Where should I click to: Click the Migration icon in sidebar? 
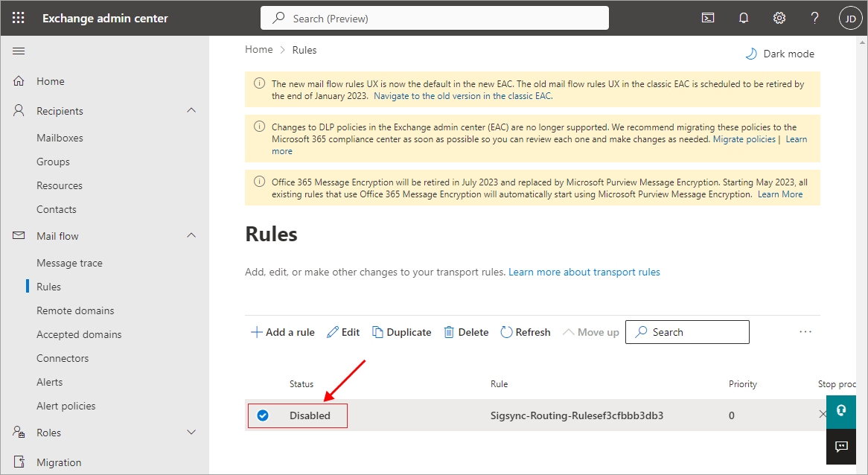[x=19, y=462]
